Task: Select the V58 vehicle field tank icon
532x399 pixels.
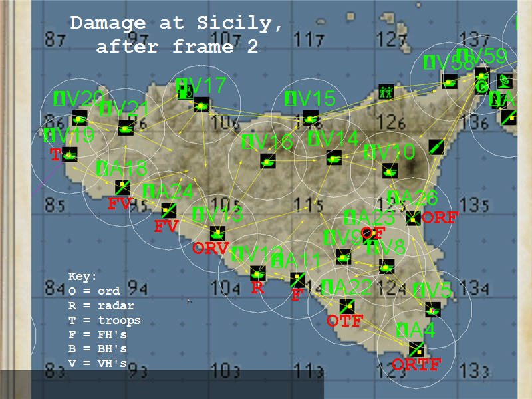Action: click(x=450, y=82)
